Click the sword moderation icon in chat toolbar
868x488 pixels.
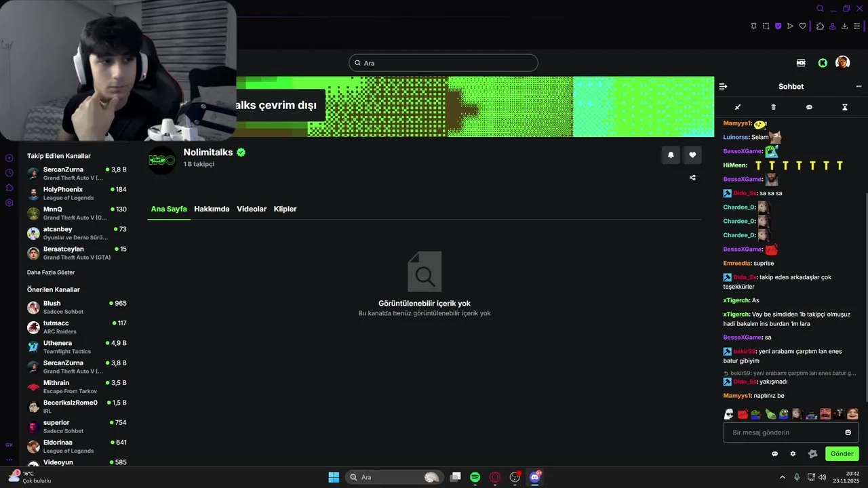coord(738,107)
